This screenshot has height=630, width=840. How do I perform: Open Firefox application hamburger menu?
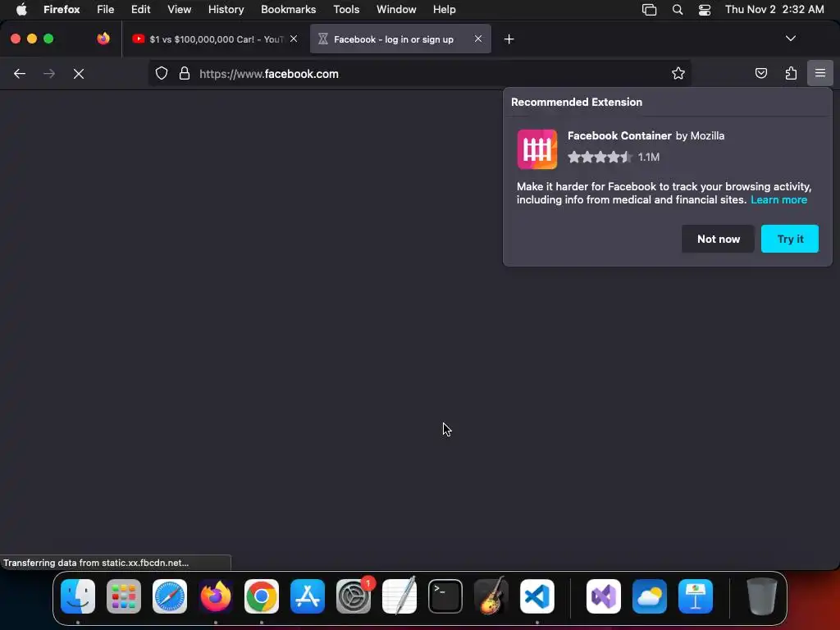coord(820,73)
